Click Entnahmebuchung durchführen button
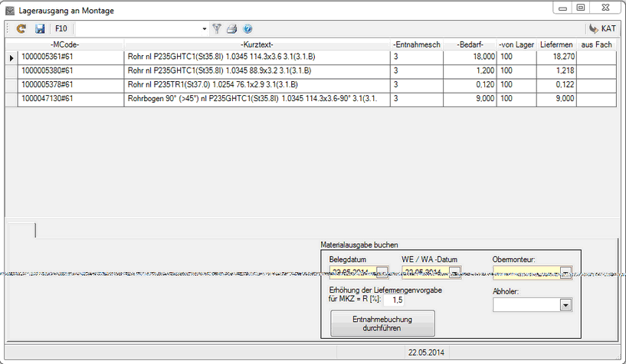Screen dimensions: 626x364 [382, 323]
